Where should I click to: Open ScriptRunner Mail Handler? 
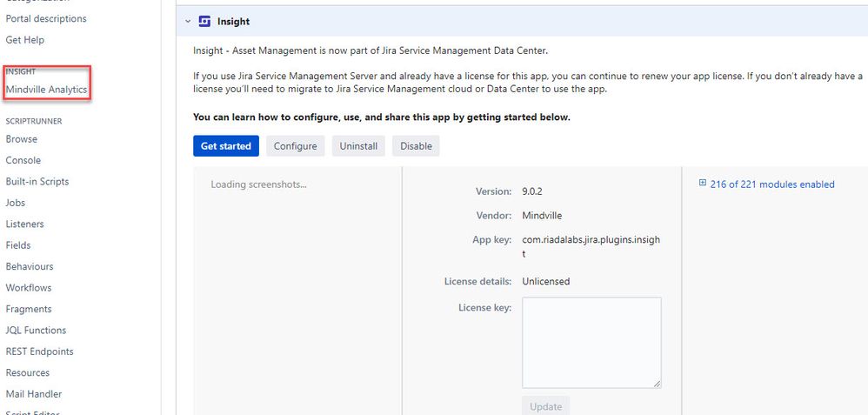(34, 394)
